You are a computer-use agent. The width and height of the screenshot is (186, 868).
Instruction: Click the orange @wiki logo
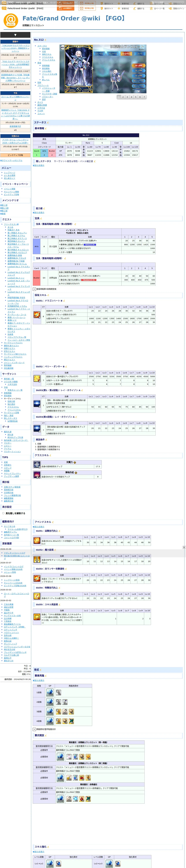pos(11,20)
